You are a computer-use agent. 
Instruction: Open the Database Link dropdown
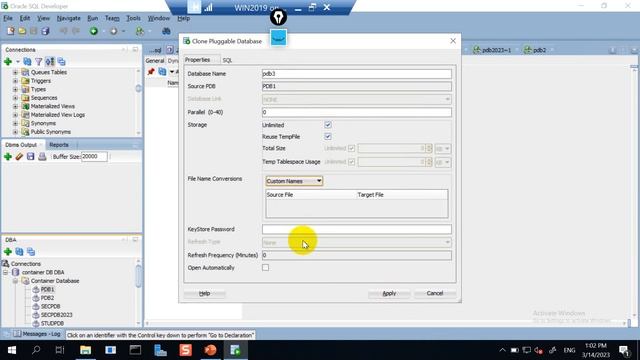[357, 99]
